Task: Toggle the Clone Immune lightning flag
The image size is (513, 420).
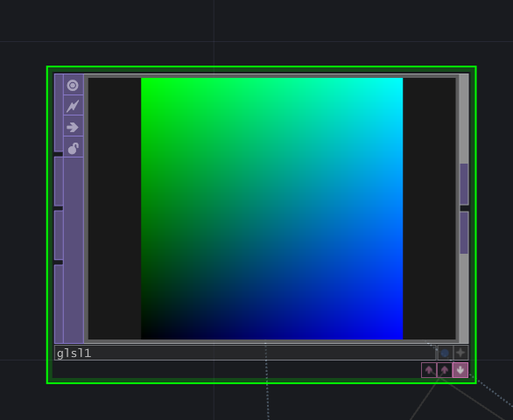Action: pos(73,106)
